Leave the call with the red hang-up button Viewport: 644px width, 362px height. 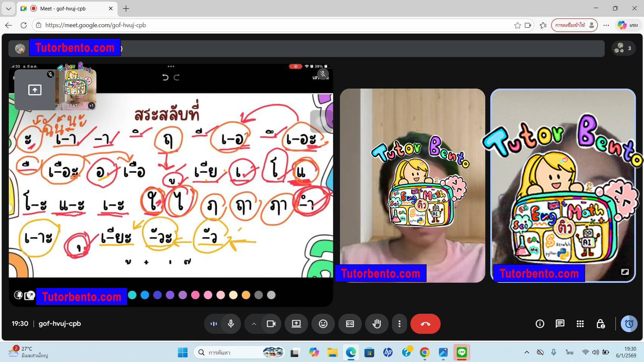coord(425,324)
